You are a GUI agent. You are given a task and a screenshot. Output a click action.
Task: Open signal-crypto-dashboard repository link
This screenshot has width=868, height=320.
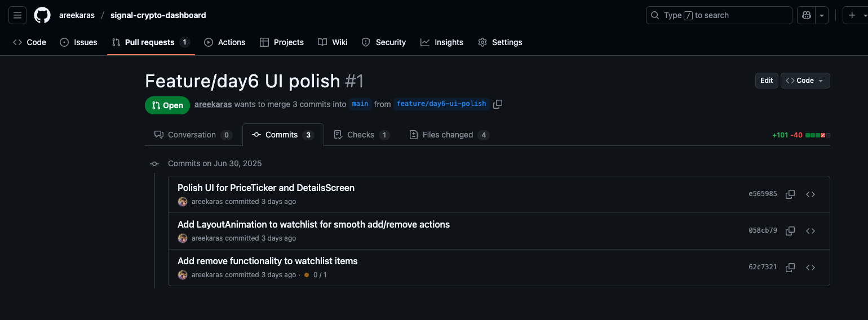pos(158,15)
